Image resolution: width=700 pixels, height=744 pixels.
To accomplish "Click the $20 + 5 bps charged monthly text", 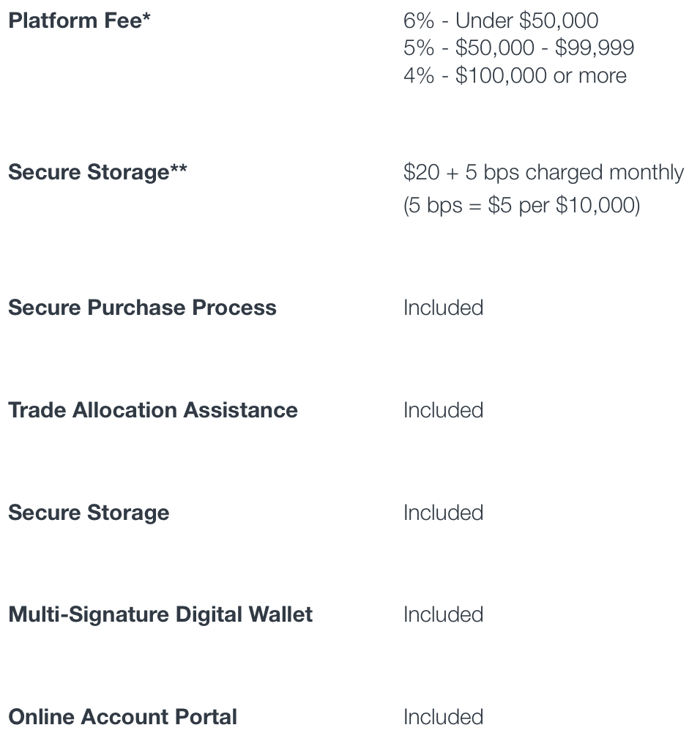I will 543,173.
